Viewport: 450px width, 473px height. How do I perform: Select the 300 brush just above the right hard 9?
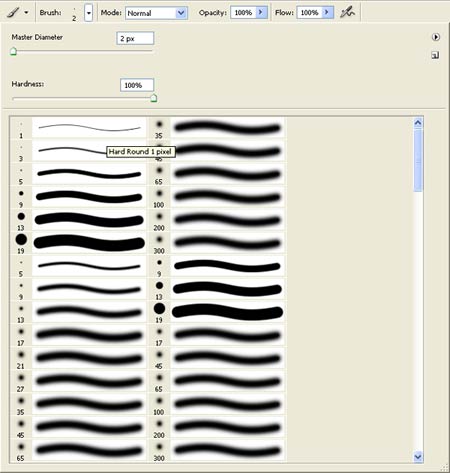(217, 243)
